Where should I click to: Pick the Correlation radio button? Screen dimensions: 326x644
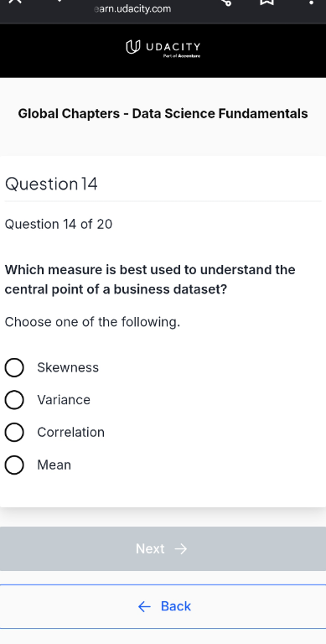(14, 433)
